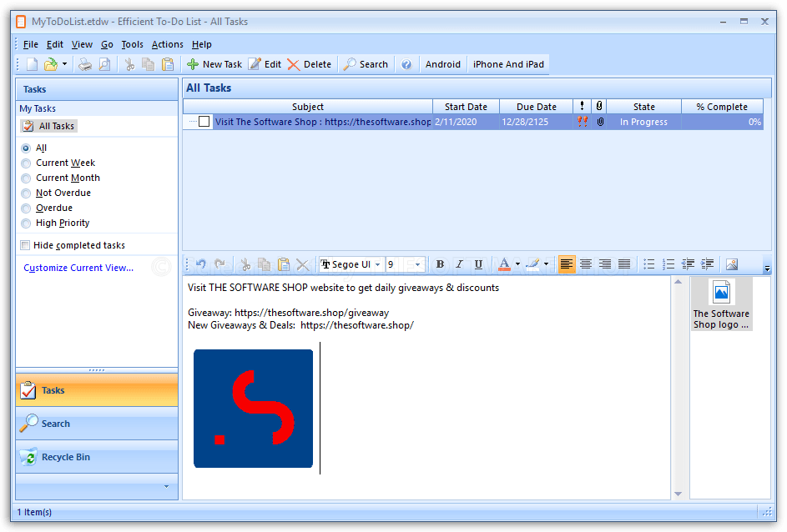
Task: Click the Copy icon in main toolbar
Action: coord(148,64)
